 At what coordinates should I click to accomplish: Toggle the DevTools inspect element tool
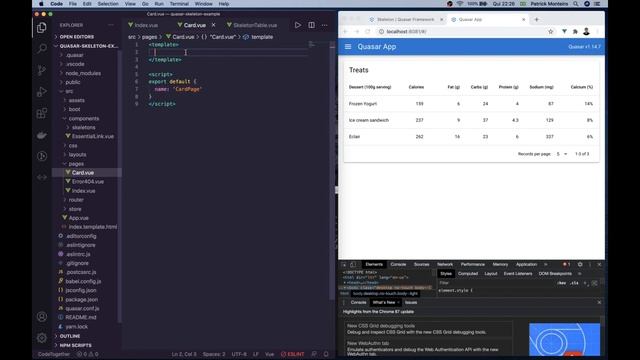(344, 264)
